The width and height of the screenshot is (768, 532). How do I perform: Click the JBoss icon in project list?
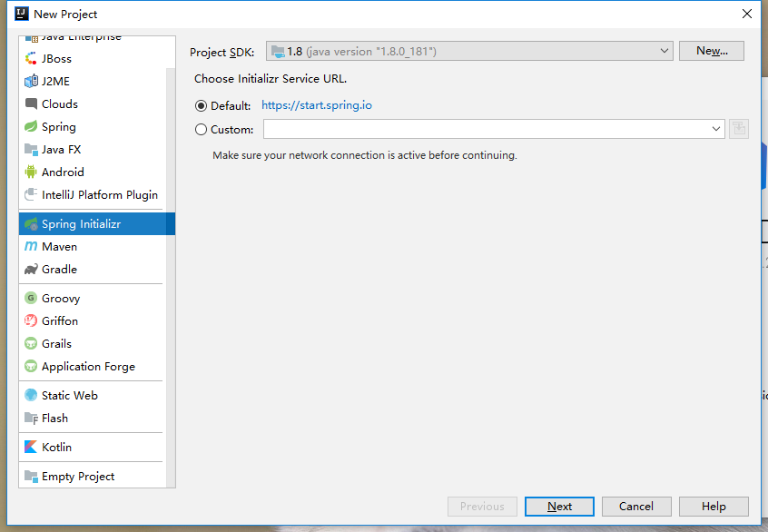tap(31, 58)
